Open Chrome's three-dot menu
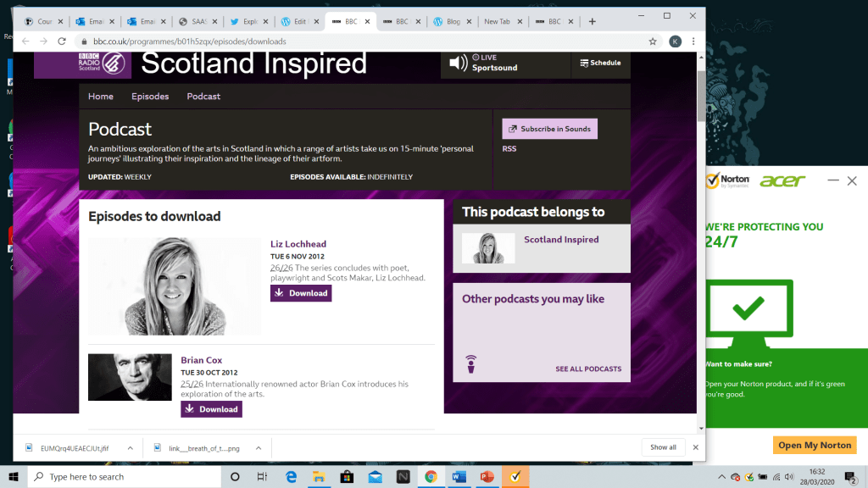Screen dimensions: 868x488 tap(693, 41)
